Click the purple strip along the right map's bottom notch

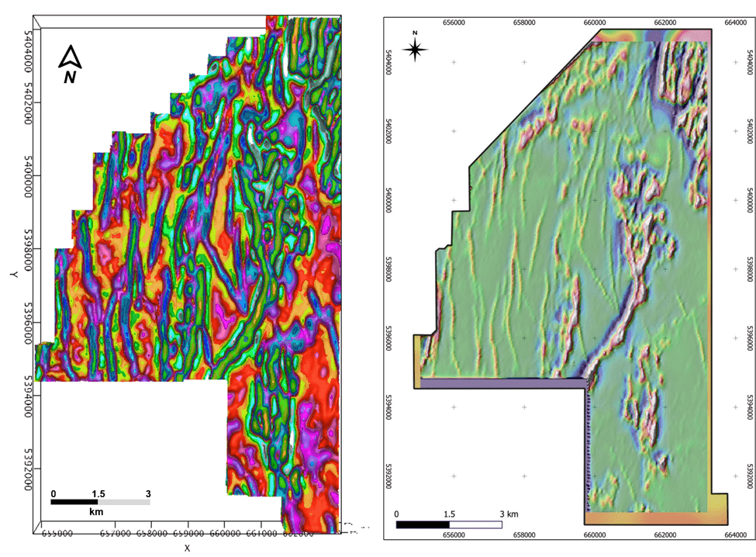tap(502, 383)
